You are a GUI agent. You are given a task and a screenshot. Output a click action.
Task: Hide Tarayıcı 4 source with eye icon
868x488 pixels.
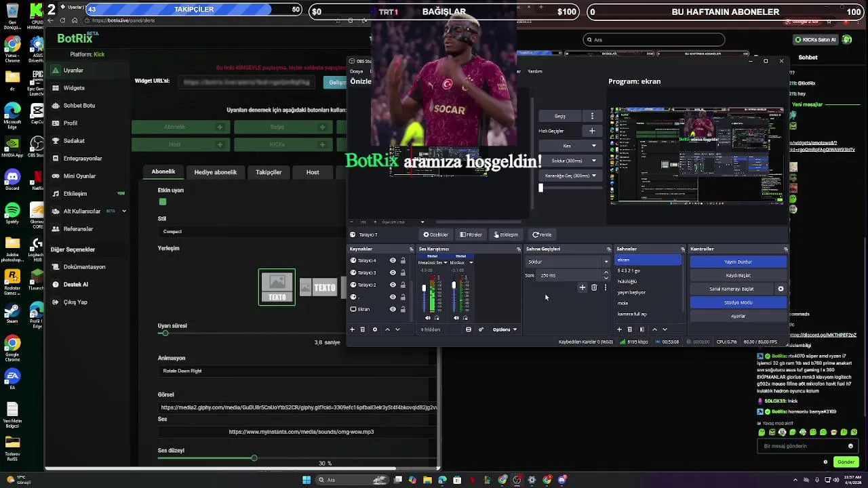pos(393,260)
